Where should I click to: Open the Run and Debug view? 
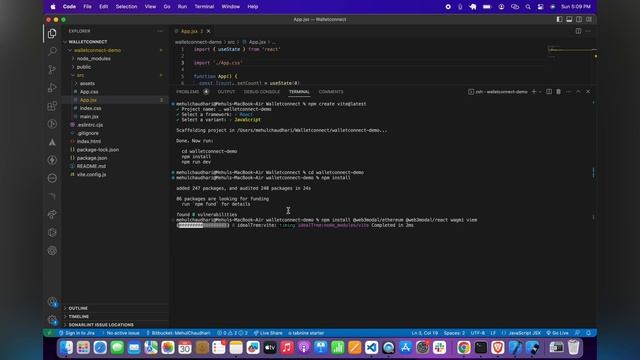(x=52, y=87)
